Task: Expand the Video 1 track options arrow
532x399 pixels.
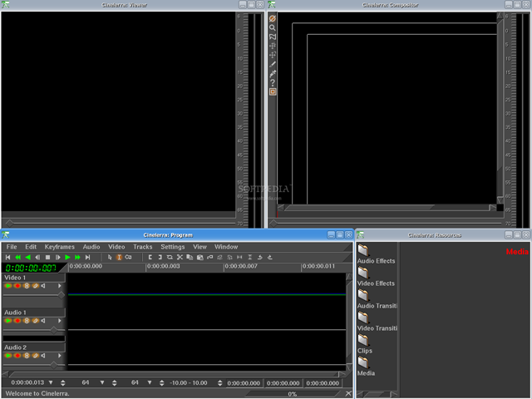Action: click(x=59, y=286)
